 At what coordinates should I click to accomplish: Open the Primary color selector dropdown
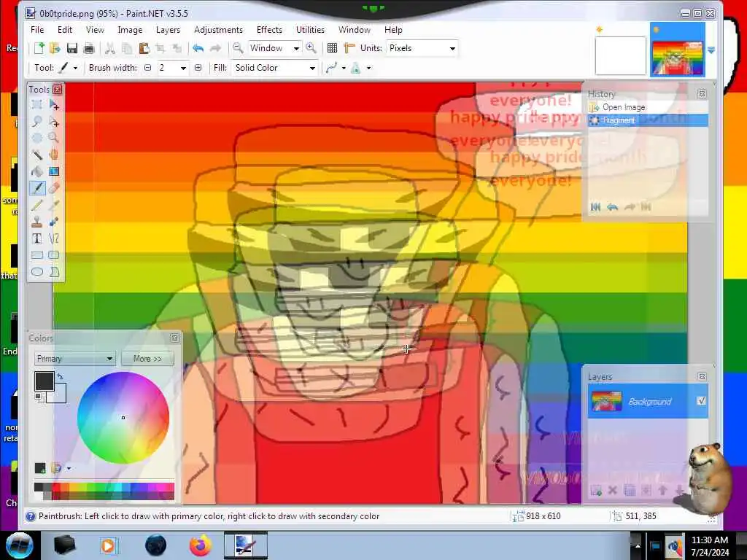point(75,359)
